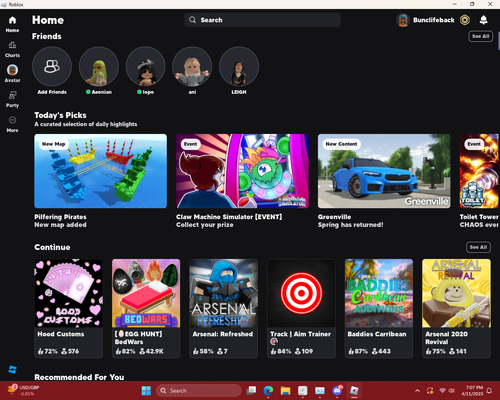
Task: Click 'New map added' caption
Action: point(60,225)
